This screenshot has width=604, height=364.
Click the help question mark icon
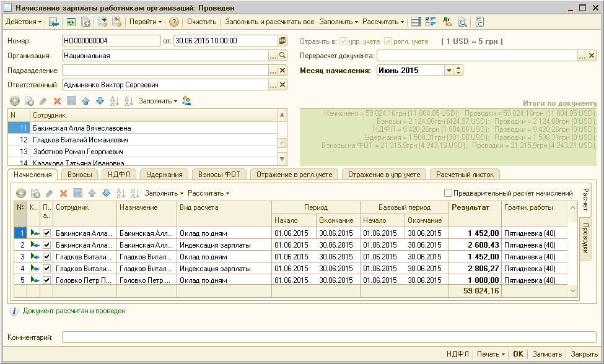point(174,22)
